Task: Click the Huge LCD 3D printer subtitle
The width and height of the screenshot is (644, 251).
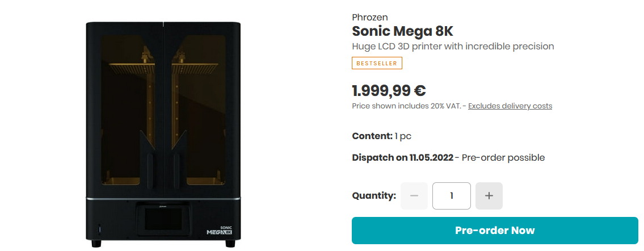Action: point(453,47)
